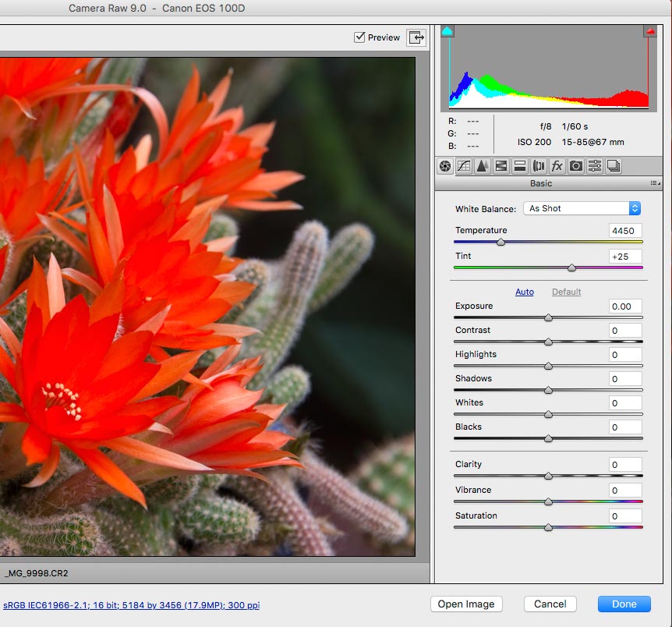Image resolution: width=672 pixels, height=627 pixels.
Task: Toggle highlight clipping warning in histogram
Action: point(650,31)
